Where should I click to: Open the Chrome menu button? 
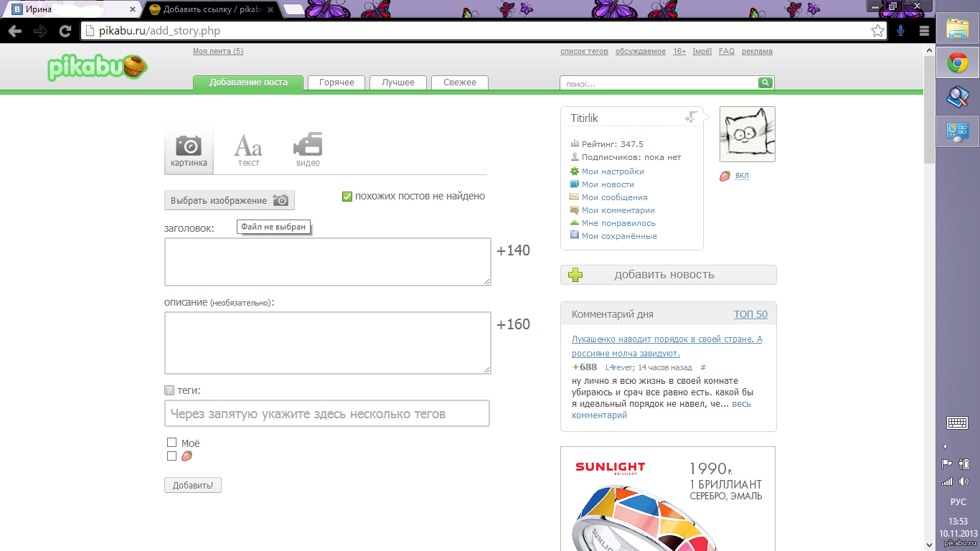(924, 31)
